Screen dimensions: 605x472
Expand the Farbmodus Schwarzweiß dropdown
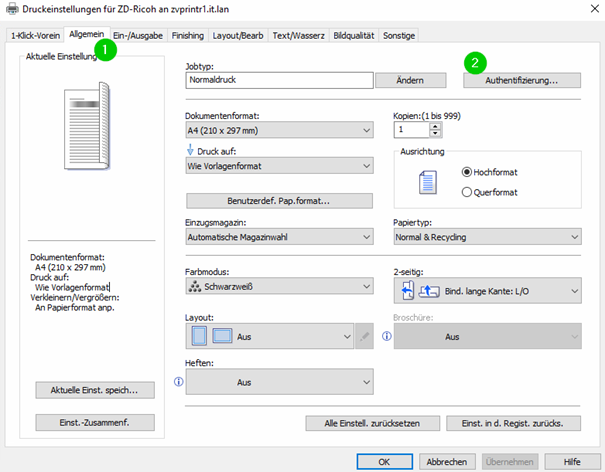(x=279, y=284)
